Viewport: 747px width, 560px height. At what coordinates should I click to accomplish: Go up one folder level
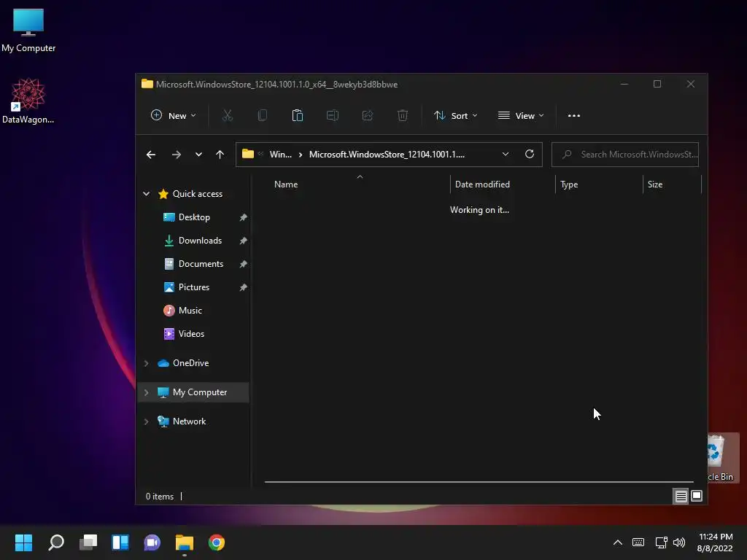point(220,155)
